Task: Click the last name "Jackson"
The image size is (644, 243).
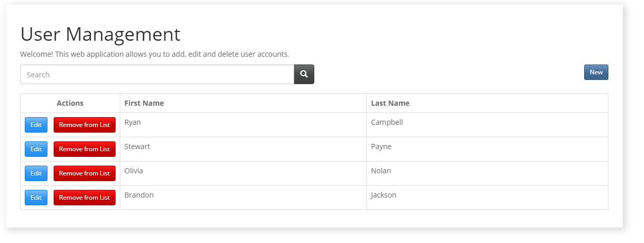Action: 384,195
